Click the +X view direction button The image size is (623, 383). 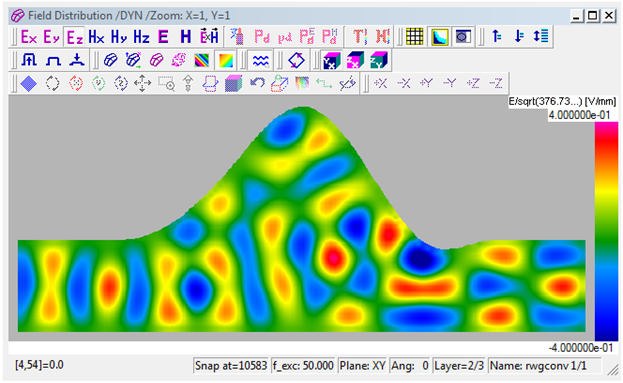pos(381,83)
